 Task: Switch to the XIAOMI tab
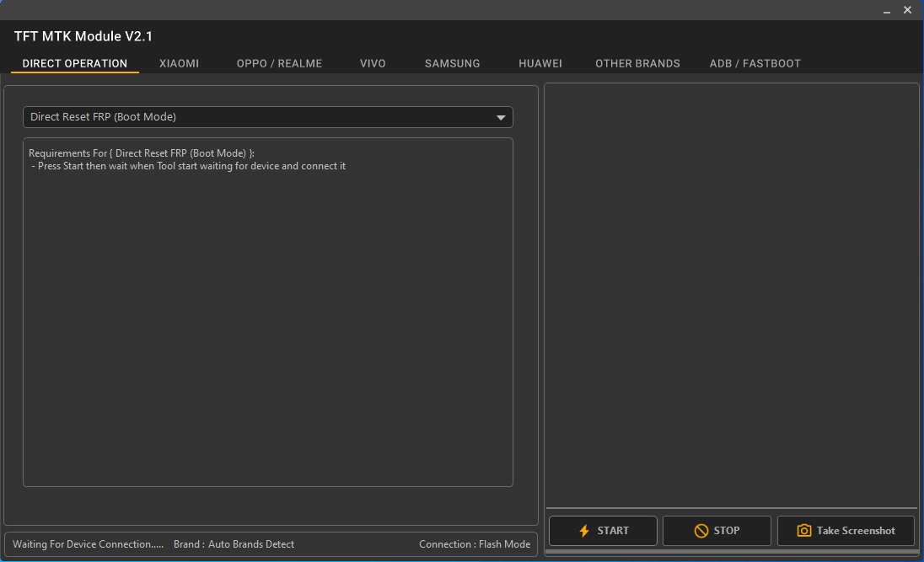[179, 63]
